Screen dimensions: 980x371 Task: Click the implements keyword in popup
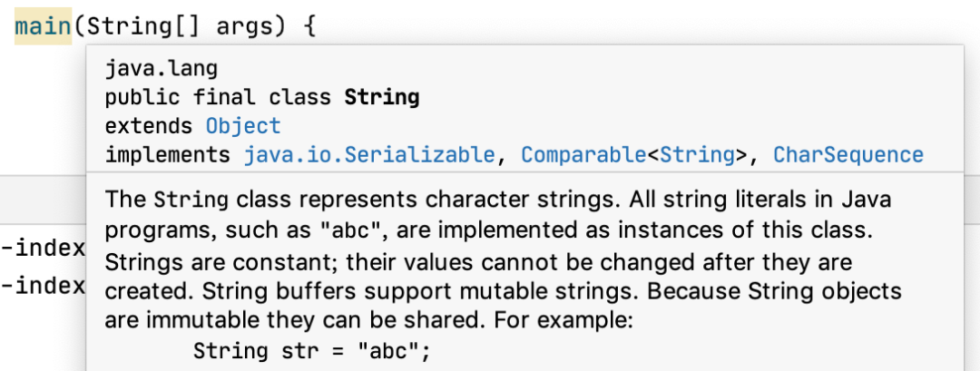click(x=168, y=155)
